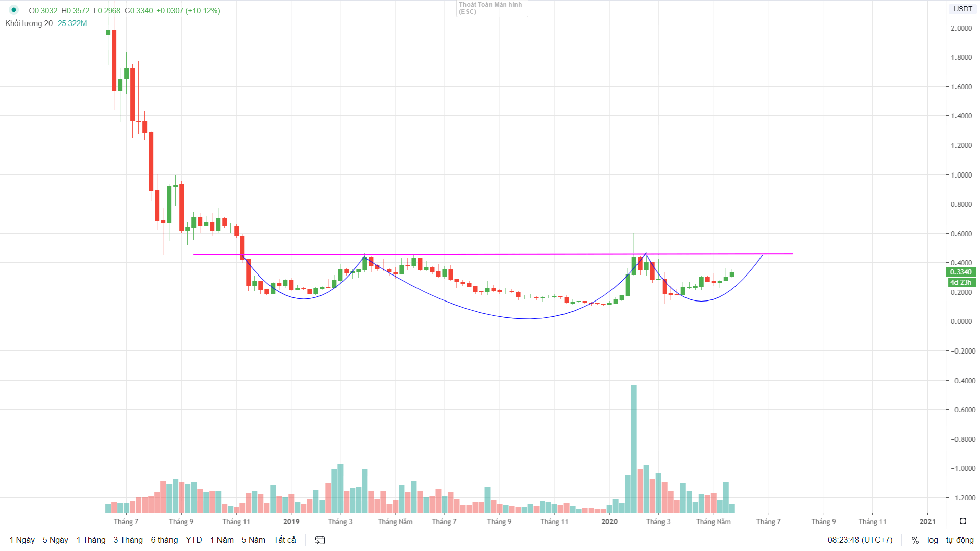Toggle log scale mode
Image resolution: width=980 pixels, height=551 pixels.
[x=933, y=540]
